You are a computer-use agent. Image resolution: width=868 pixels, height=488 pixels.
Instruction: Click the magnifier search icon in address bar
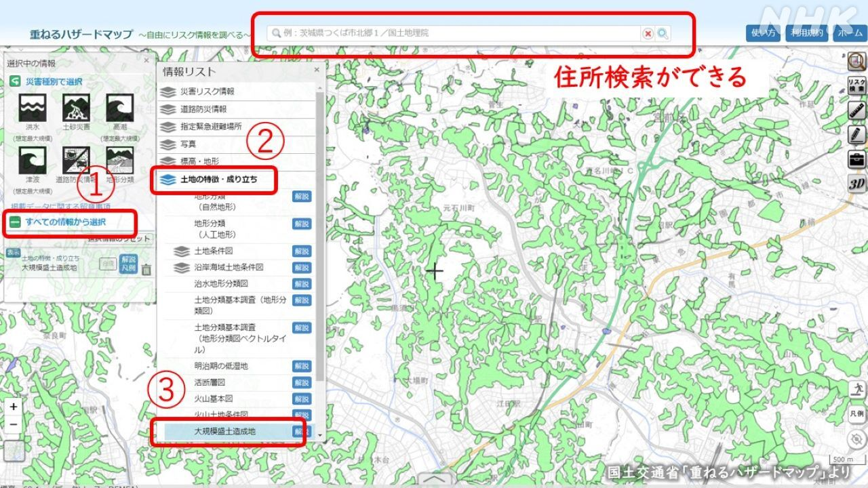663,33
